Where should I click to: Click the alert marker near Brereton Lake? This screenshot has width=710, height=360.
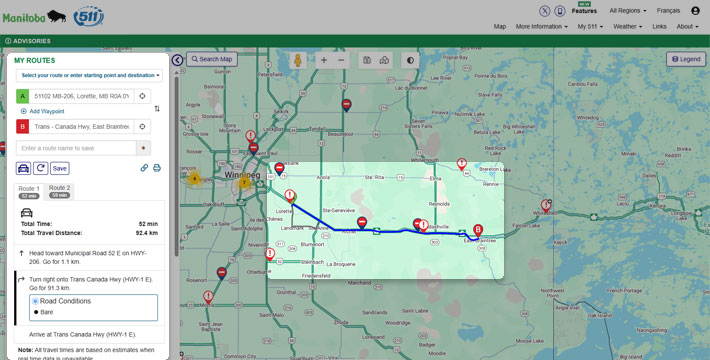(x=461, y=163)
